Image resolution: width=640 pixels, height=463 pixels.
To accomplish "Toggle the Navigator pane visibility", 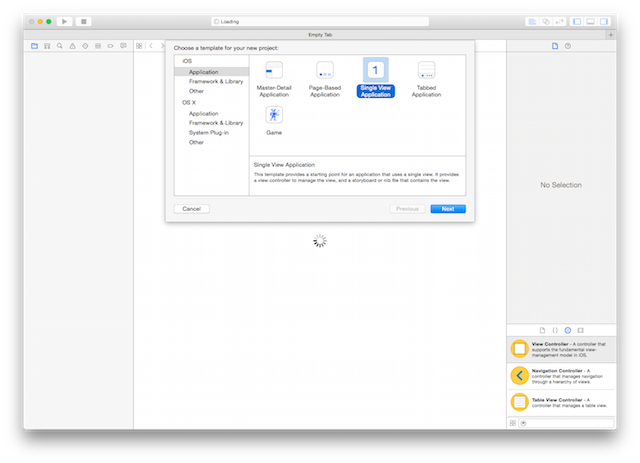I will [x=577, y=21].
